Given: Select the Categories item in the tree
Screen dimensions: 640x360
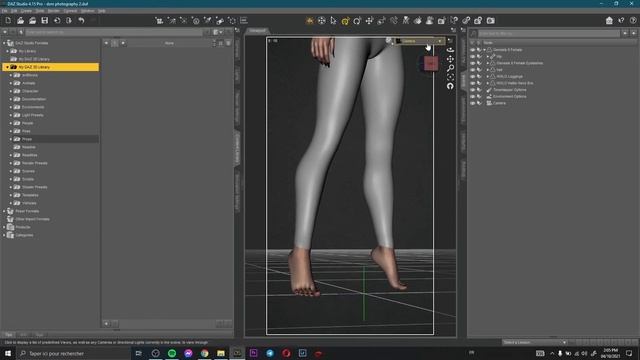Looking at the screenshot, I should tap(24, 235).
